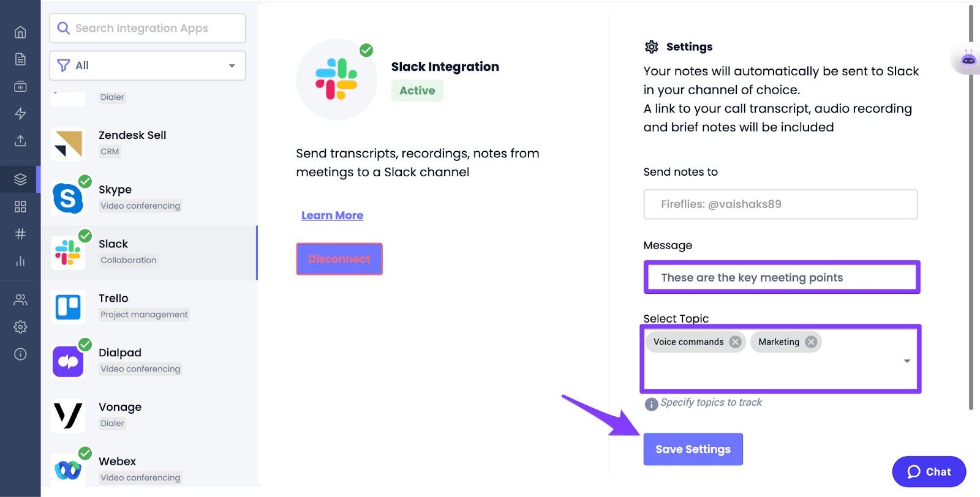Open the settings gear in the sidebar

20,326
